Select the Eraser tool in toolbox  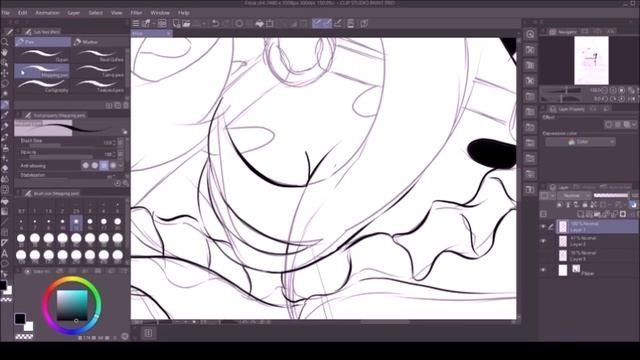point(5,169)
